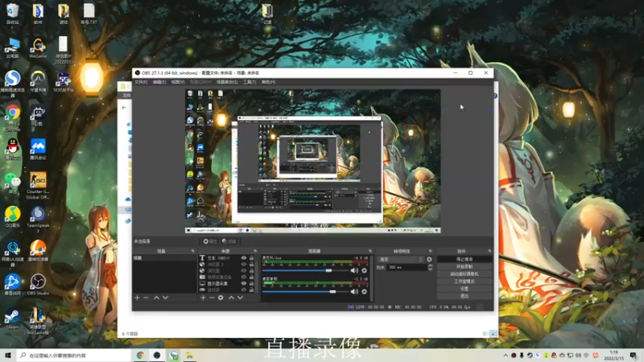Open the 编辑(E) menu in OBS
The image size is (644, 362).
pos(159,82)
